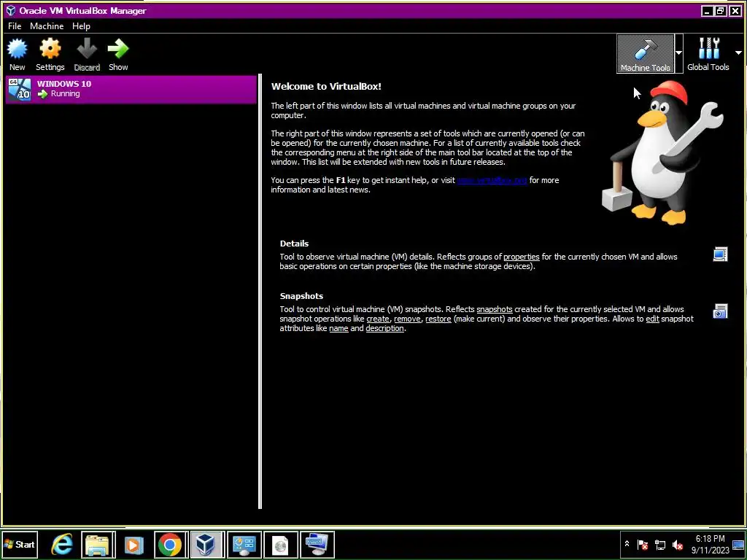This screenshot has width=747, height=560.
Task: Click the muted volume tray icon
Action: (x=678, y=544)
